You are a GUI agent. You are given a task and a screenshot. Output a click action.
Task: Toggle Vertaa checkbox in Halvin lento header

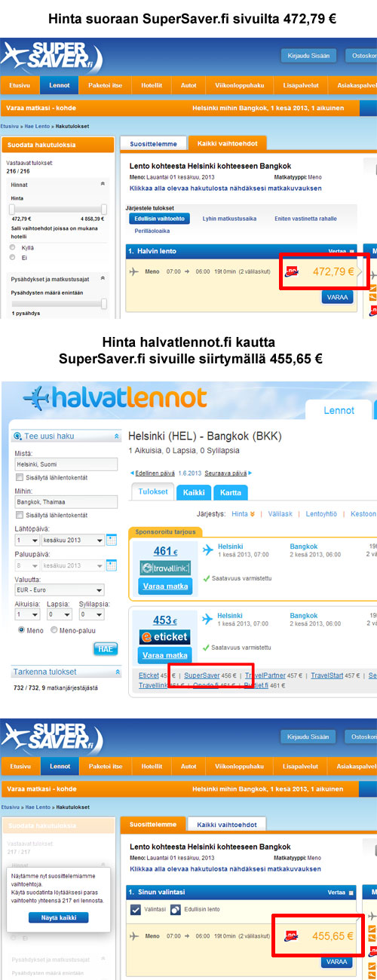pos(351,250)
